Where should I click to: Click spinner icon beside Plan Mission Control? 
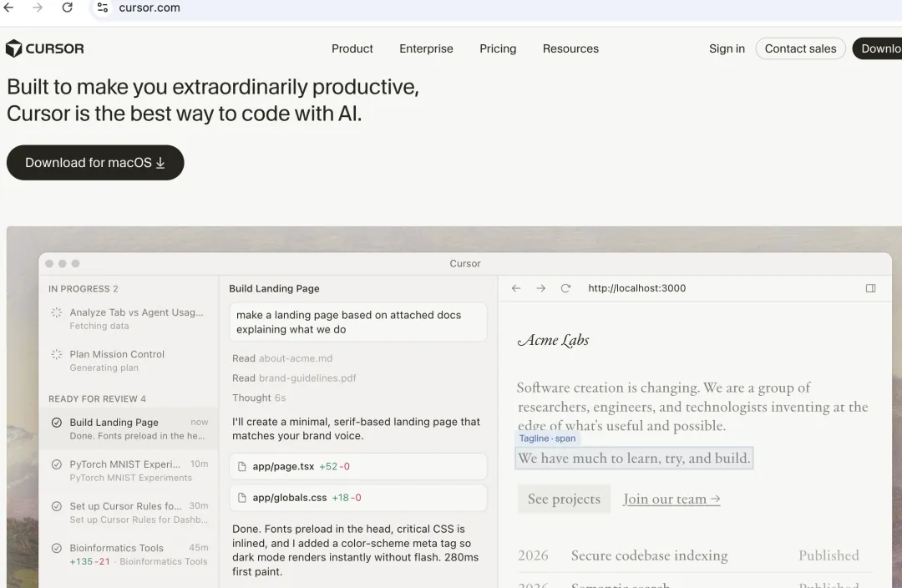pos(57,354)
